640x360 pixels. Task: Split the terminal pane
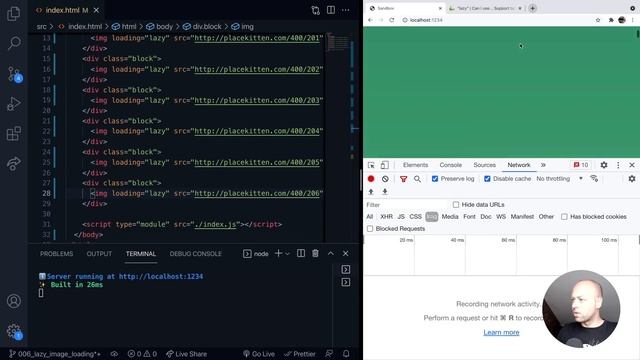[301, 253]
